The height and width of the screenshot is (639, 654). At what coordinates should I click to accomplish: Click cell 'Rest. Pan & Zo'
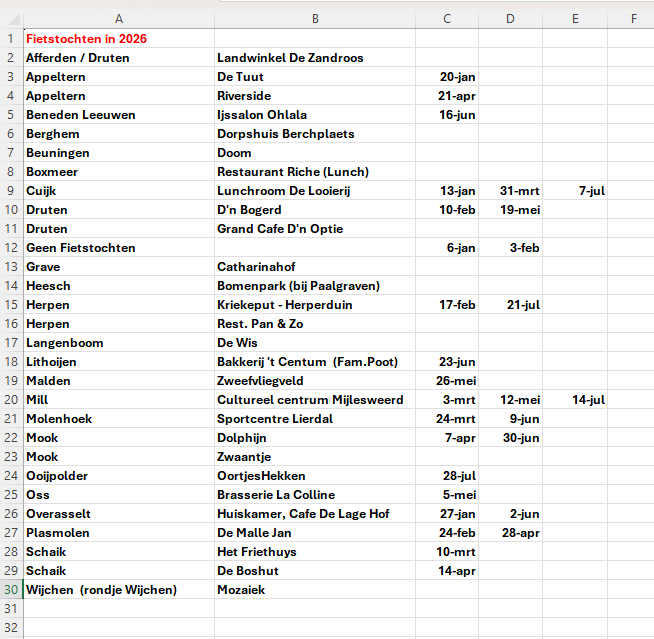(315, 324)
